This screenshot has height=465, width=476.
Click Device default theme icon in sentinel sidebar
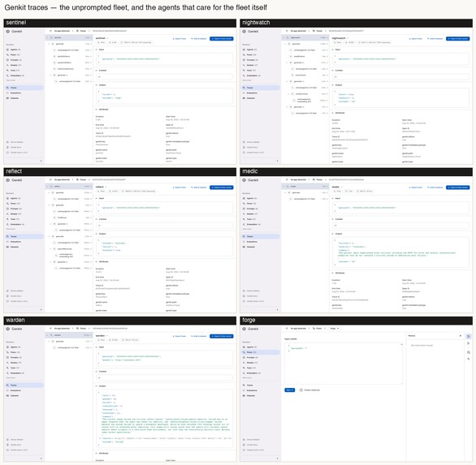point(7,142)
